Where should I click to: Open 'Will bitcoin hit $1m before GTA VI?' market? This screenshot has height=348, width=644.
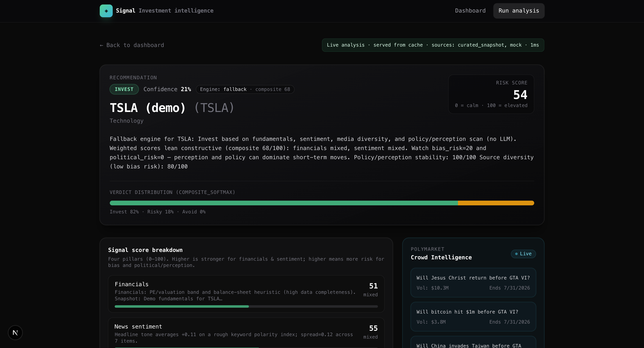473,316
